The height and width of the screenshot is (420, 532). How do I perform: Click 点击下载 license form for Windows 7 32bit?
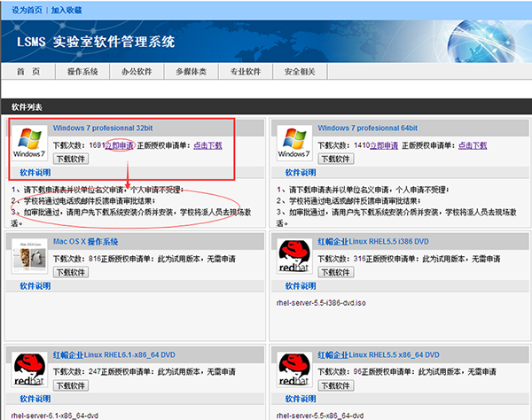(x=207, y=145)
